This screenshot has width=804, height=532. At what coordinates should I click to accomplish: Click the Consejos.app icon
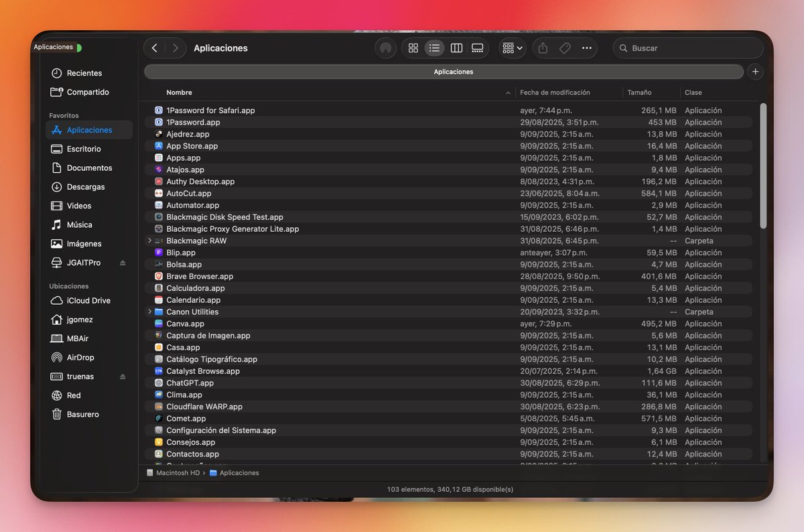click(x=159, y=442)
